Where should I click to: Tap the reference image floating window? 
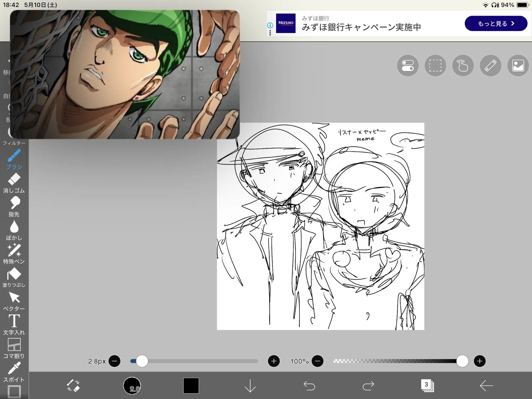pos(125,74)
